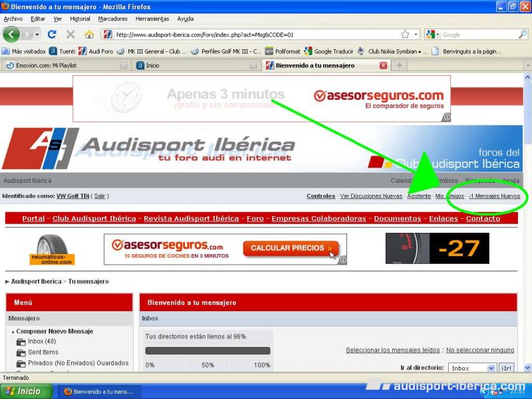Click the ¡Ir! directory button

[x=506, y=368]
